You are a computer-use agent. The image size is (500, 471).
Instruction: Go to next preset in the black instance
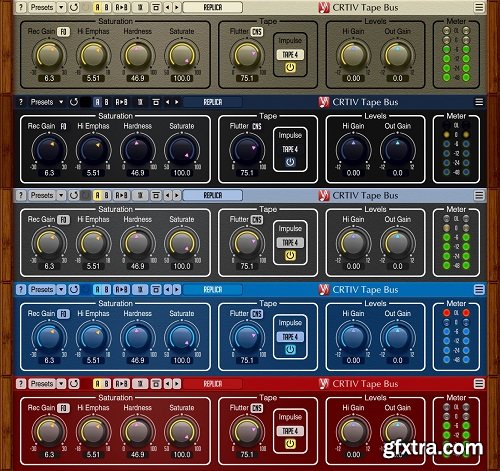click(177, 102)
